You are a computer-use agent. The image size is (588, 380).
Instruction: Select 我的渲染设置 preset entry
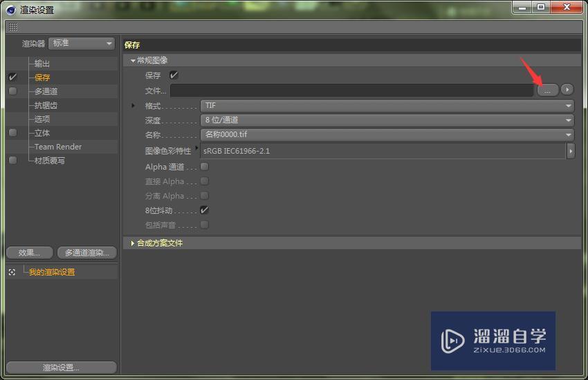coord(52,272)
